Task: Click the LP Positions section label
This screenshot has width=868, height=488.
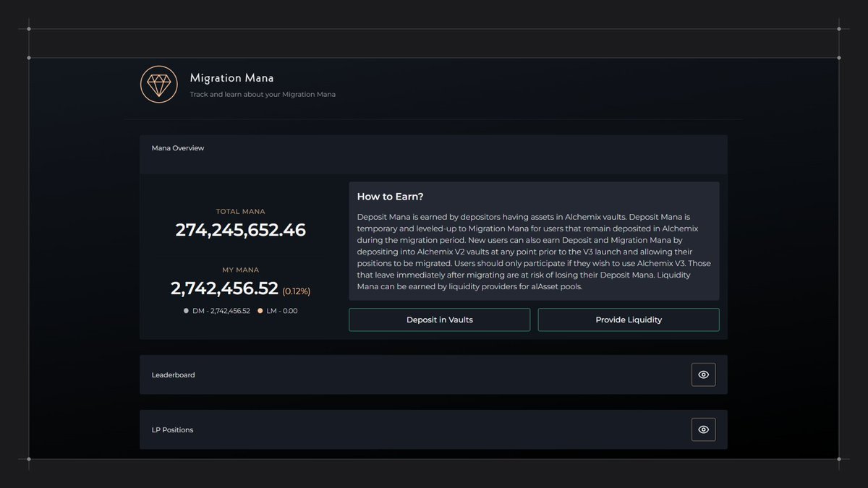Action: (x=172, y=430)
